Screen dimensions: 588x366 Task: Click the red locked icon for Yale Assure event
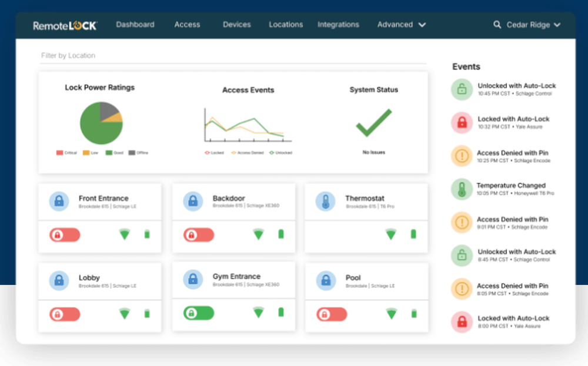pos(462,123)
